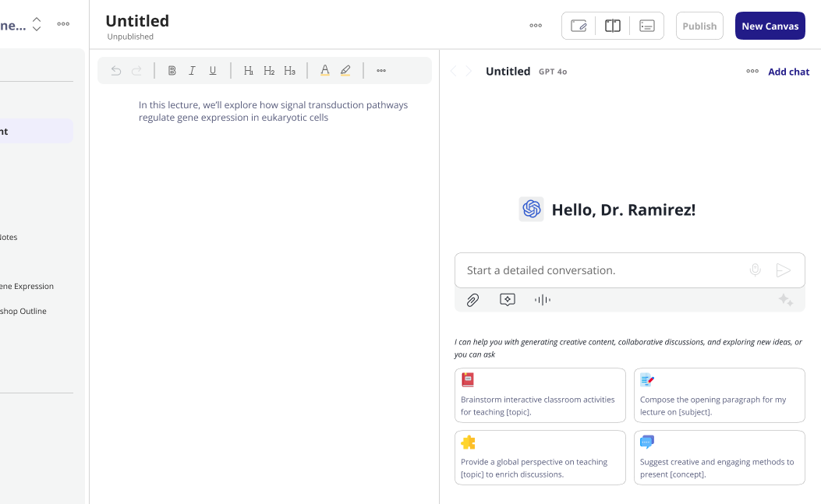Apply Heading 3 style

click(289, 71)
